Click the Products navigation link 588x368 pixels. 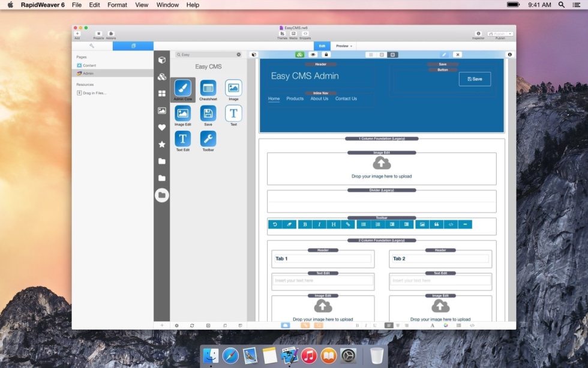coord(295,98)
